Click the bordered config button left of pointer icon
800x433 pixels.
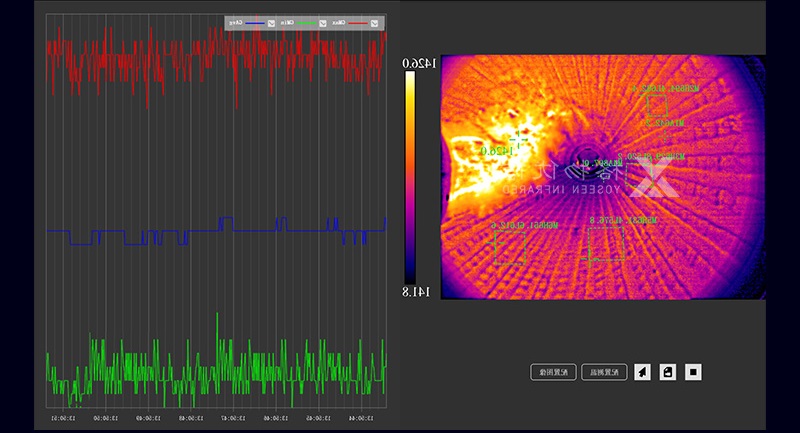(x=604, y=372)
